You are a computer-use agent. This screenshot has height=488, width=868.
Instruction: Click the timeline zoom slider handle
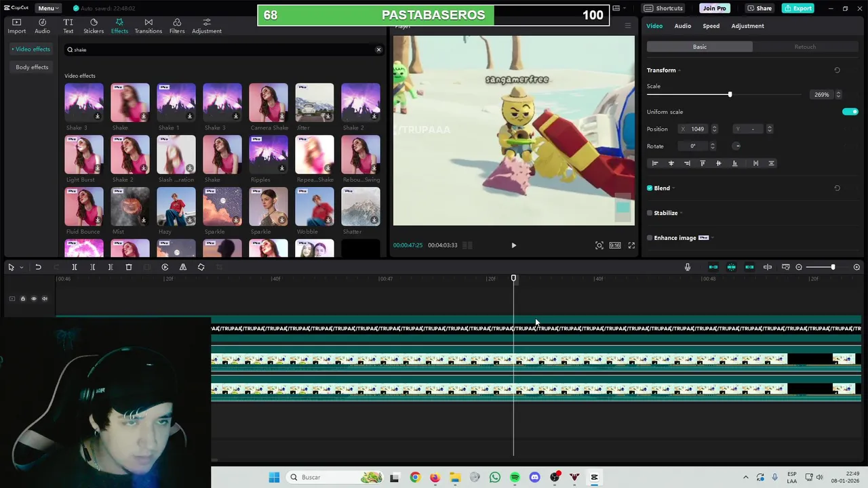833,267
